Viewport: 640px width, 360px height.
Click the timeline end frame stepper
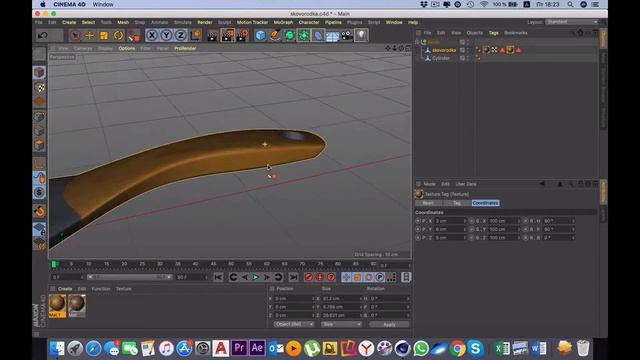206,278
